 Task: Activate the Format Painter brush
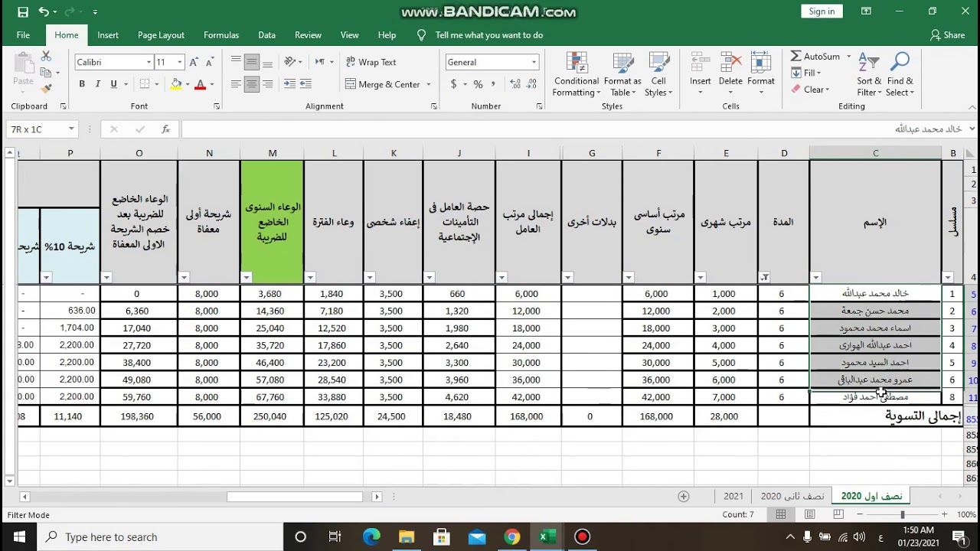point(46,89)
